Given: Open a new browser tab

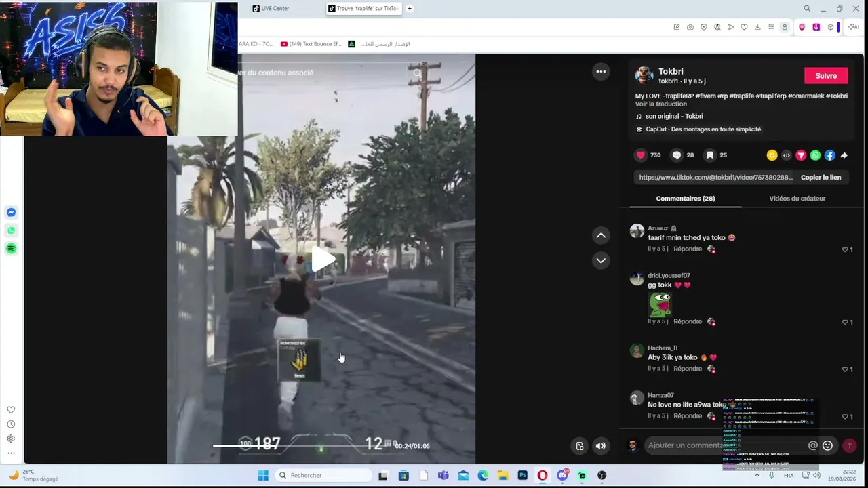Looking at the screenshot, I should pyautogui.click(x=410, y=9).
